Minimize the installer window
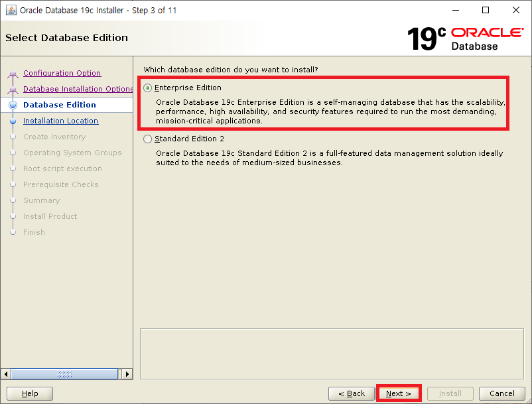This screenshot has height=404, width=532. click(456, 10)
